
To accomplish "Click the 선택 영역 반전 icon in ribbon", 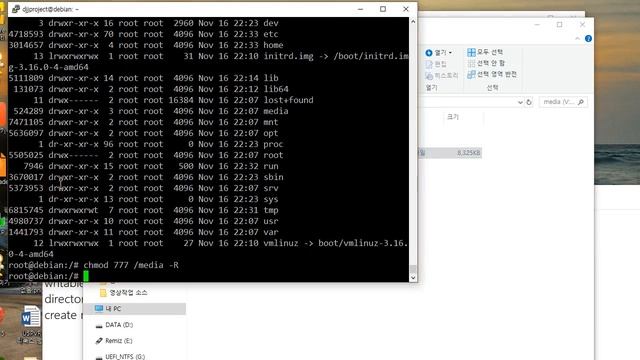I will coord(471,74).
